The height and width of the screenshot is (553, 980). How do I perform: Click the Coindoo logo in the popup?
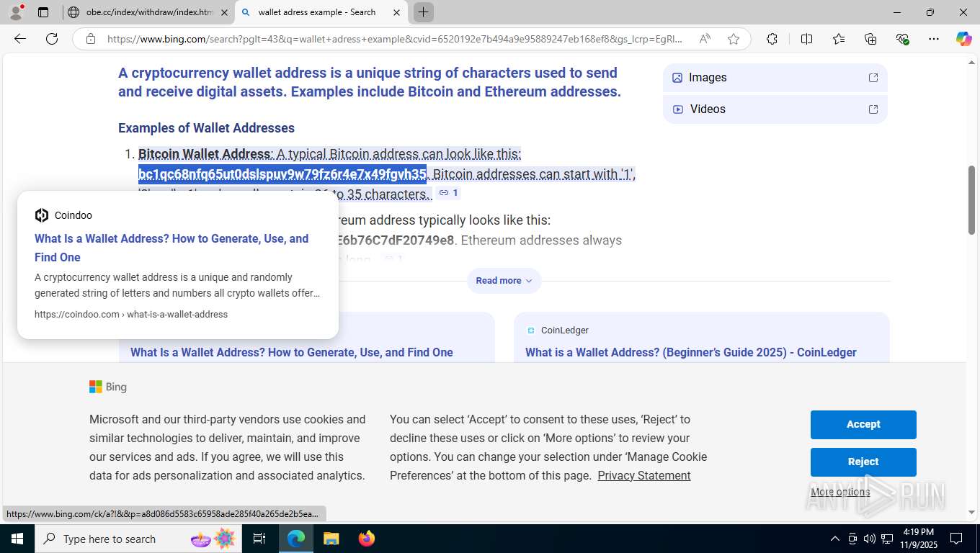[x=42, y=215]
